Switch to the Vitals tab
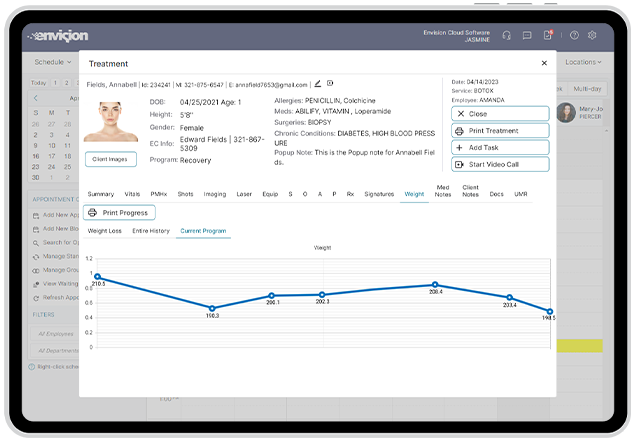This screenshot has height=441, width=635. tap(131, 194)
